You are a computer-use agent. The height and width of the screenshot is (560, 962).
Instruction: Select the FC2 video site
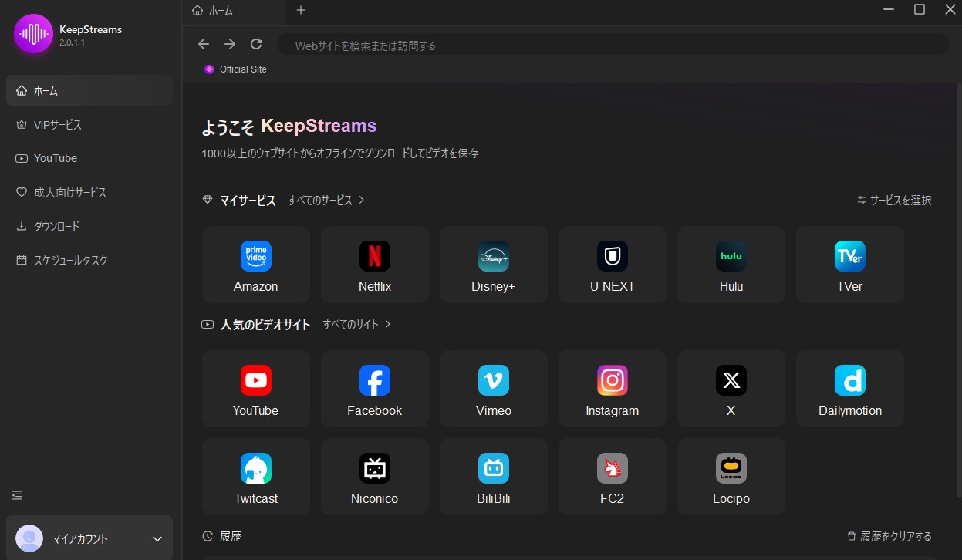tap(612, 476)
